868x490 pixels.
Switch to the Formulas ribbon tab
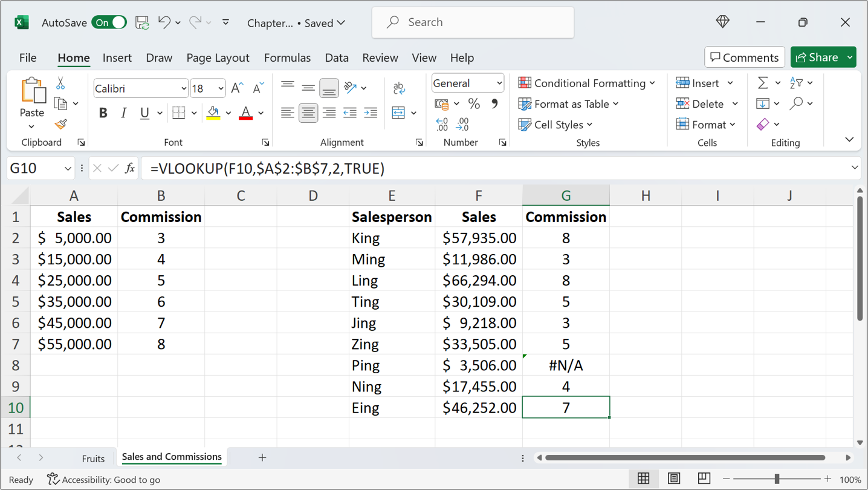(287, 57)
